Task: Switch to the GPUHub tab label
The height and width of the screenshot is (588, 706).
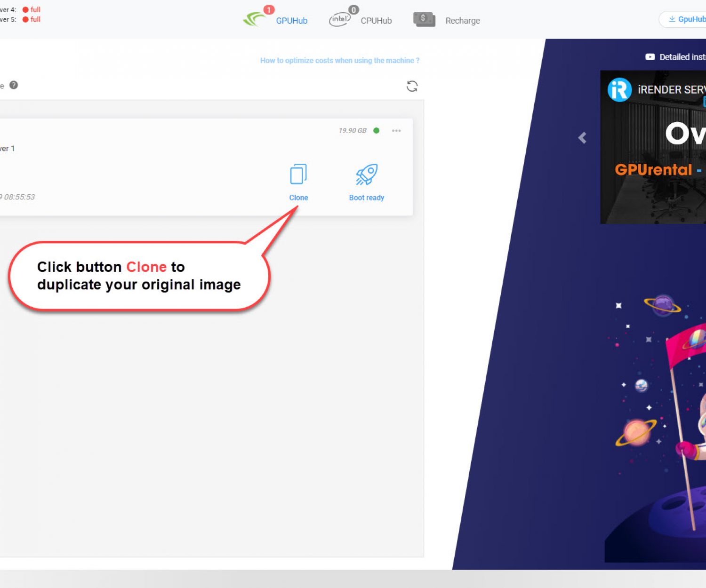Action: 291,21
